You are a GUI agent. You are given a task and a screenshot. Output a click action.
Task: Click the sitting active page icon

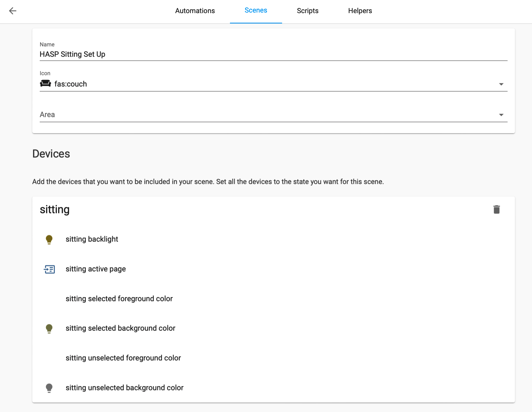coord(49,269)
